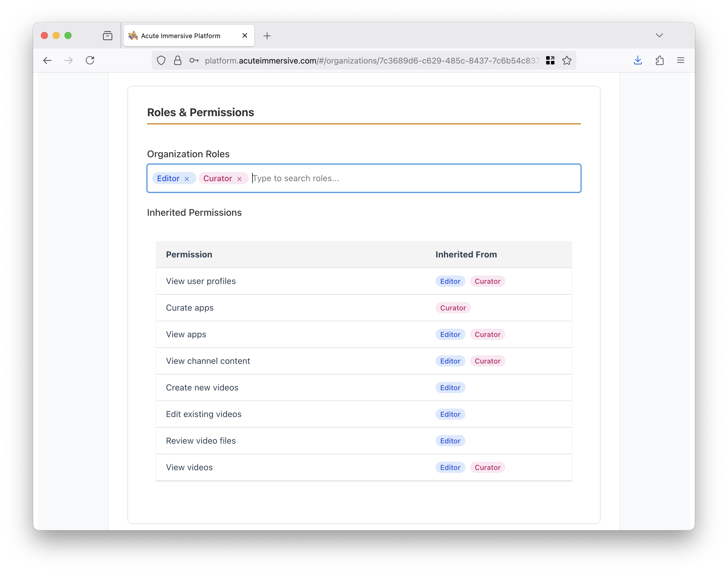728x574 pixels.
Task: Click Editor badge in Create new videos row
Action: [450, 387]
